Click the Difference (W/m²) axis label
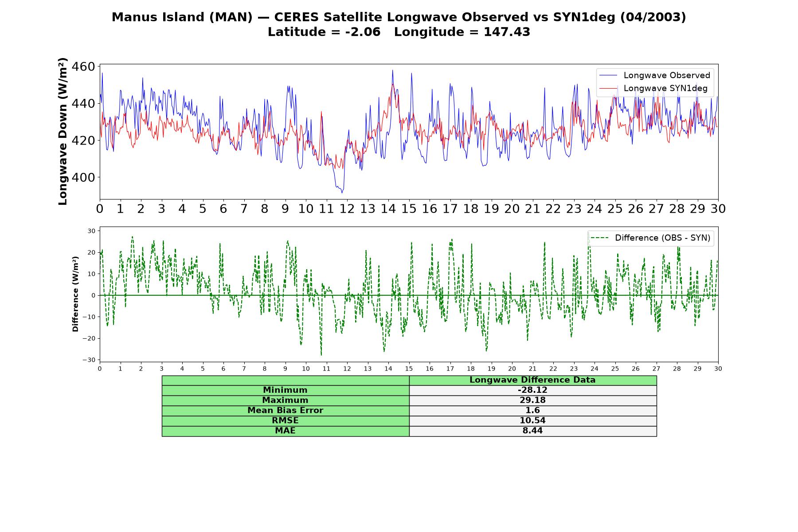This screenshot has height=532, width=798. (x=75, y=294)
